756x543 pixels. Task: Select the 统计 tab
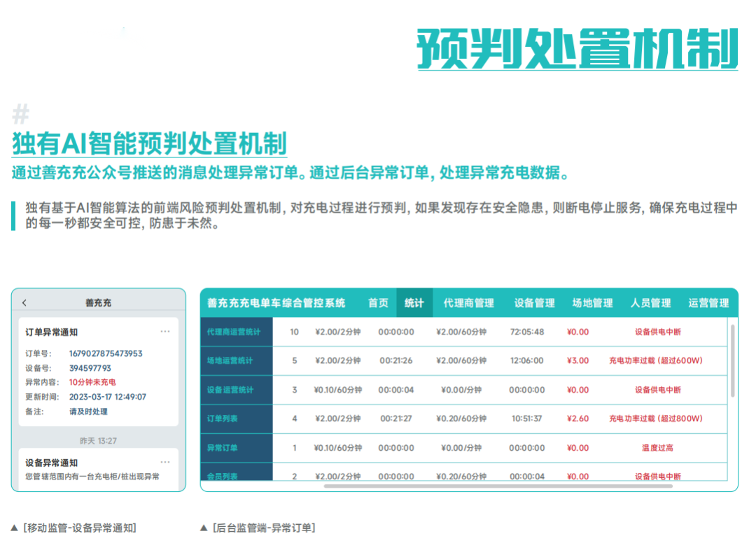pos(414,303)
